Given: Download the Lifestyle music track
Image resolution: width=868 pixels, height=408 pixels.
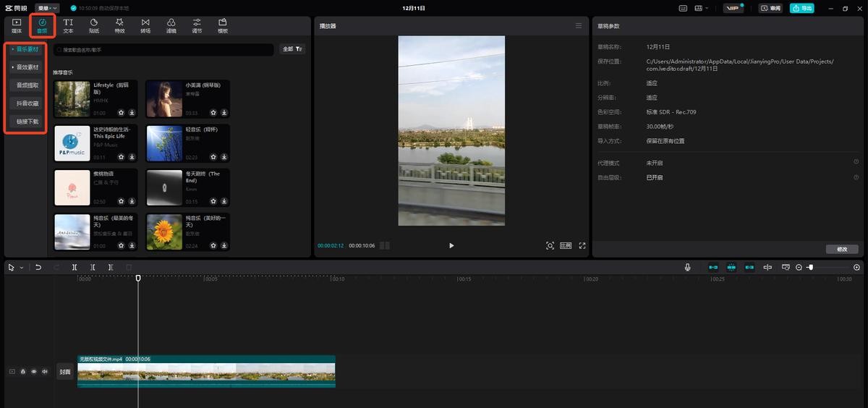Looking at the screenshot, I should (x=132, y=113).
